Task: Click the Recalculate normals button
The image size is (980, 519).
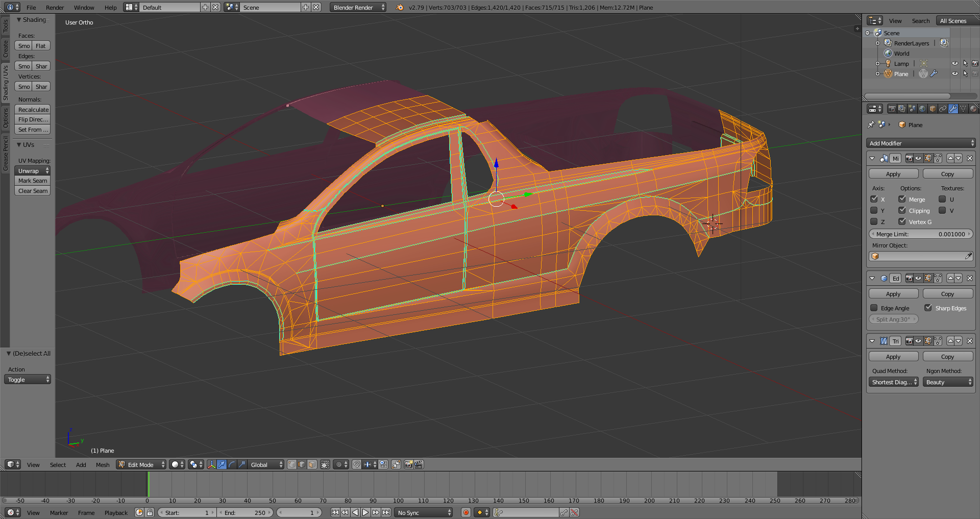Action: [x=33, y=109]
